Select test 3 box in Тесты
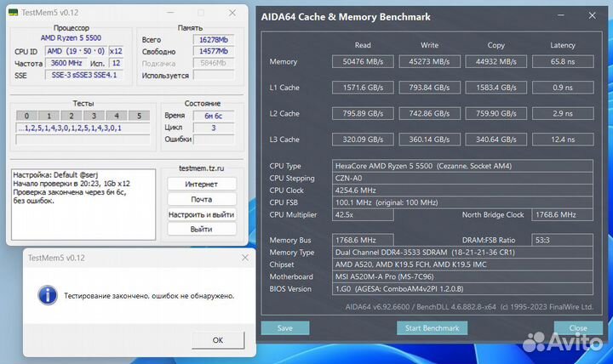613x364 pixels. click(94, 116)
